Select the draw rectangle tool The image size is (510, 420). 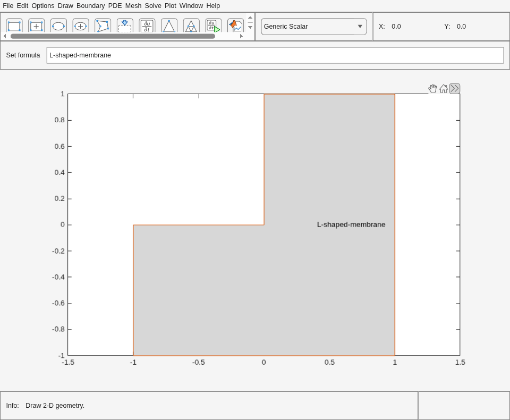click(14, 26)
